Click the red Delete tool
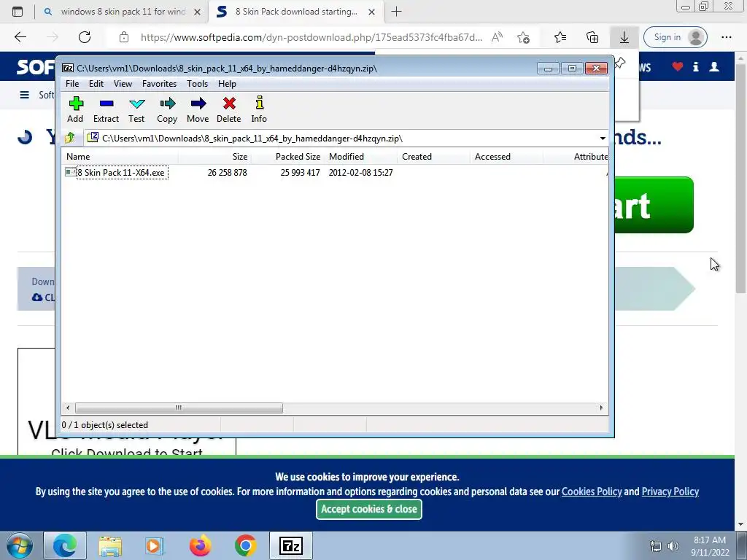 click(x=228, y=109)
